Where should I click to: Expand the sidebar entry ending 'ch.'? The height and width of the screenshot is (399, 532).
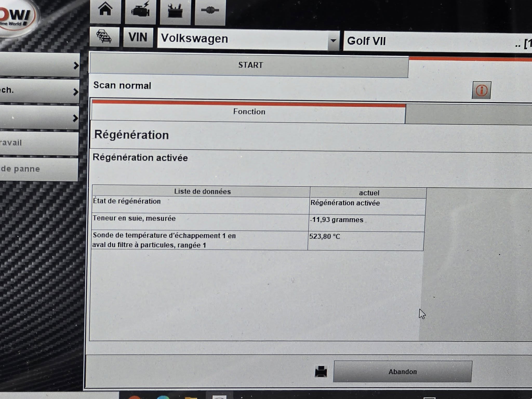coord(39,91)
